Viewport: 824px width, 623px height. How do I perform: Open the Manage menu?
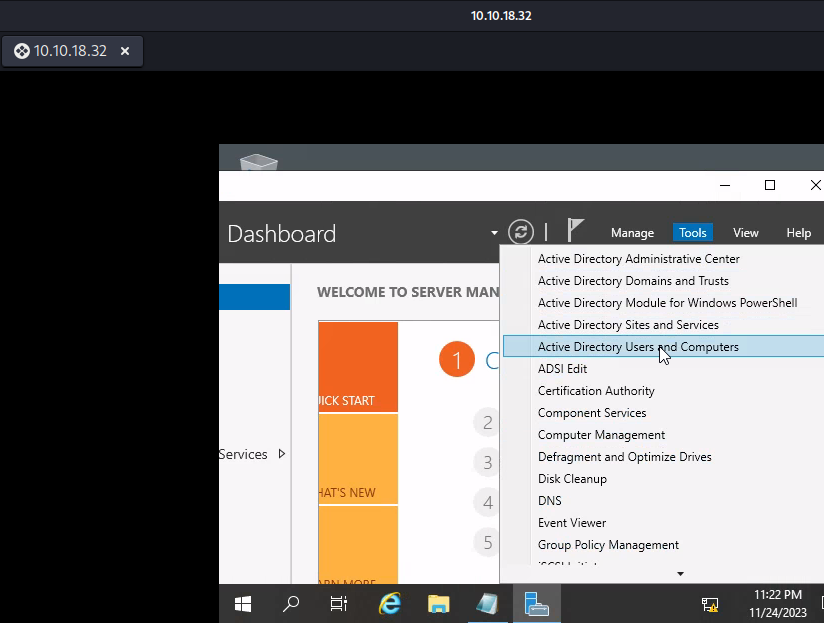point(632,233)
